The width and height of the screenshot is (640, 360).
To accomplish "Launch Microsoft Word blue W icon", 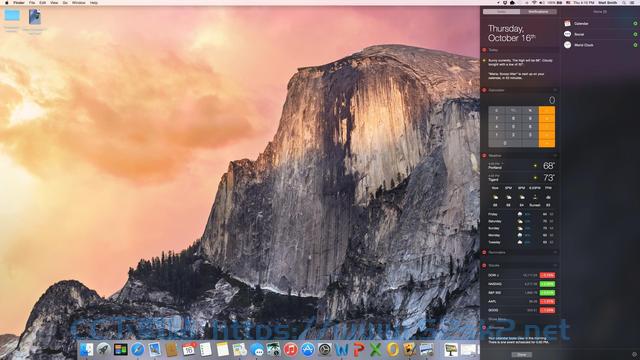I will click(x=342, y=349).
